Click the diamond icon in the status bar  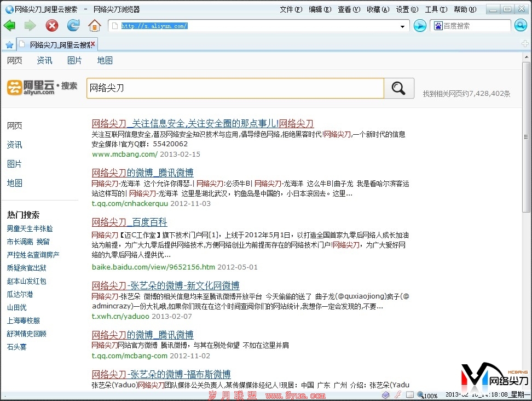385,394
